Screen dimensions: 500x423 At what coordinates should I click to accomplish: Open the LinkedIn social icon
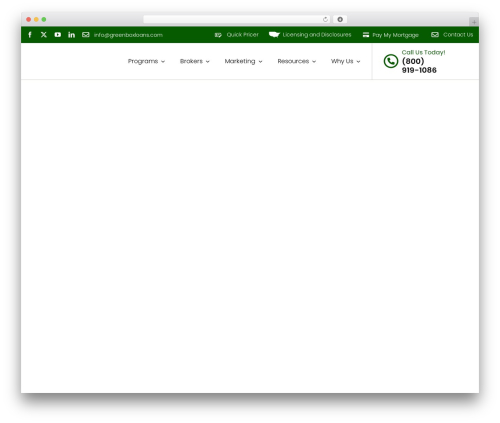click(x=71, y=35)
